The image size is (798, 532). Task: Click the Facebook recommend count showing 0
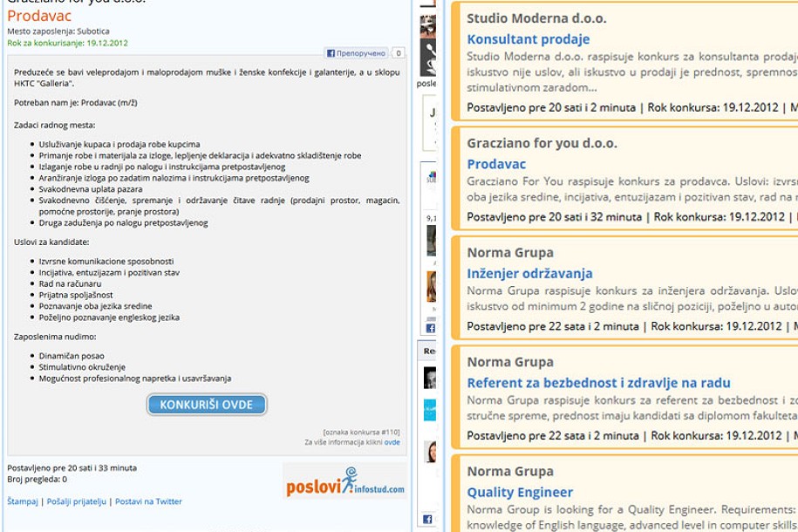[399, 53]
